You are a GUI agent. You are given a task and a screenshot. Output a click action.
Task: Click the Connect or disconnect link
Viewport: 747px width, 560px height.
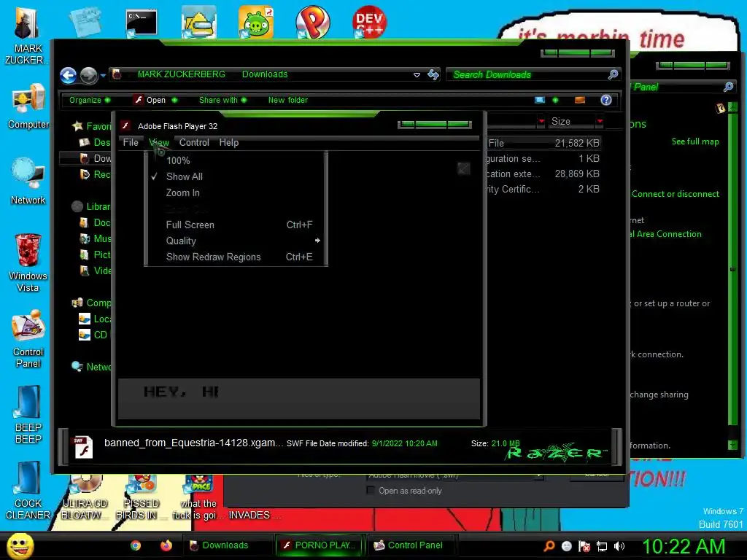(x=675, y=194)
